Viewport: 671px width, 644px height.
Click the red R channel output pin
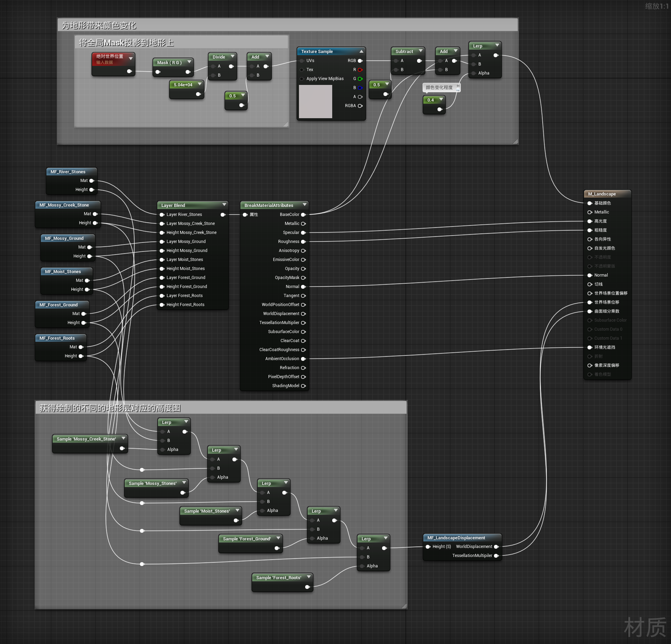360,70
